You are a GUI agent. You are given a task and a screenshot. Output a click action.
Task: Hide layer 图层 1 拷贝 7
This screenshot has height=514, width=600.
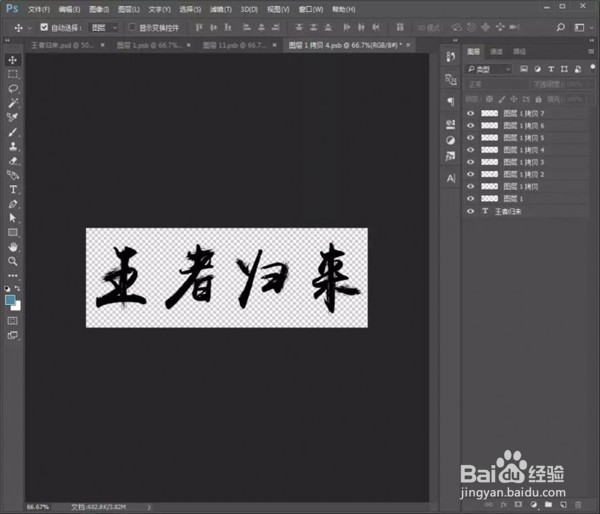tap(471, 113)
